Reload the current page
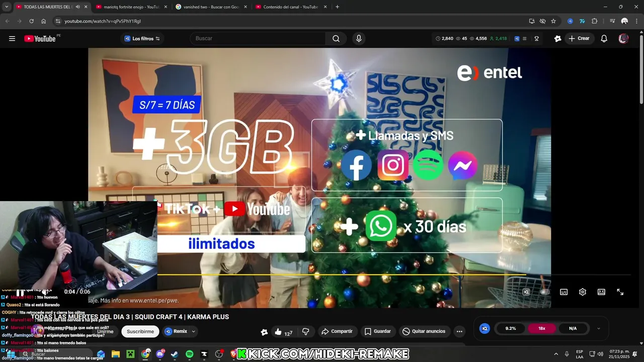 click(x=31, y=21)
